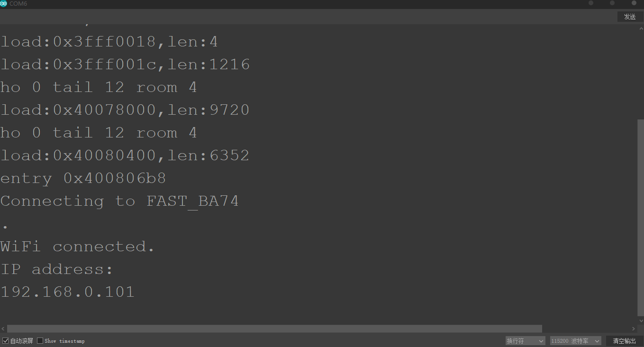This screenshot has height=347, width=644.
Task: Click the middle window control dot
Action: [612, 3]
